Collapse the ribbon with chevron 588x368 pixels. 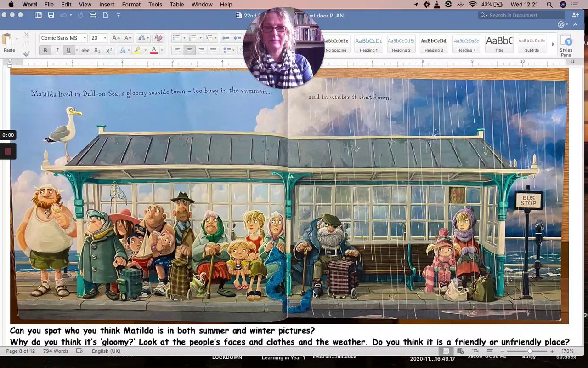[575, 25]
